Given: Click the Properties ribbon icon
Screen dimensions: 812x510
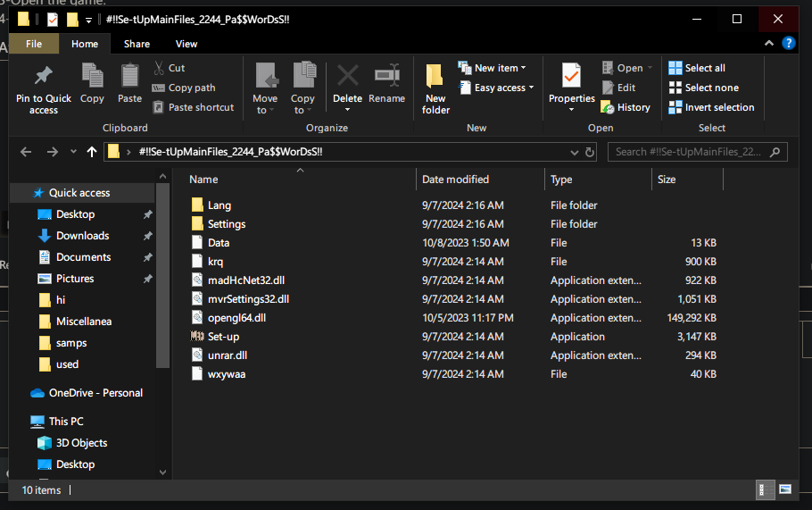Looking at the screenshot, I should (x=572, y=78).
